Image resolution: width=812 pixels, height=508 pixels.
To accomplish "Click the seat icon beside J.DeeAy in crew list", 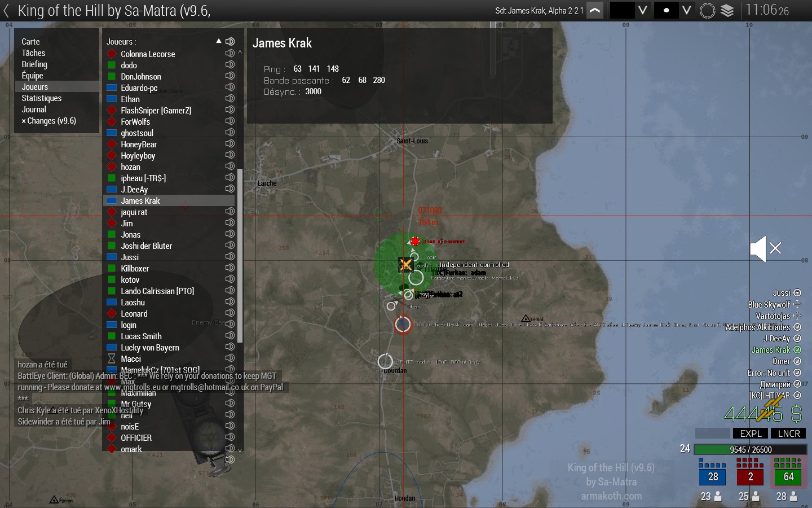I will [797, 338].
